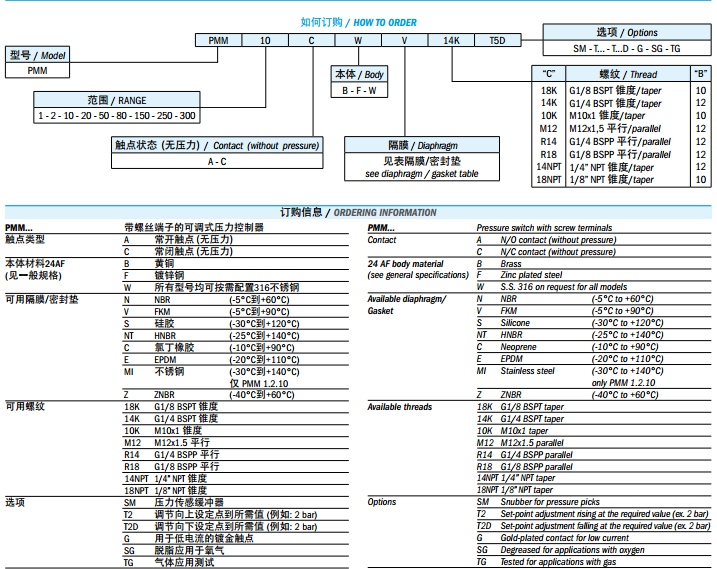Click the 如何订购 / HOW TO ORDER title
Image resolution: width=717 pixels, height=569 pixels.
pos(358,22)
